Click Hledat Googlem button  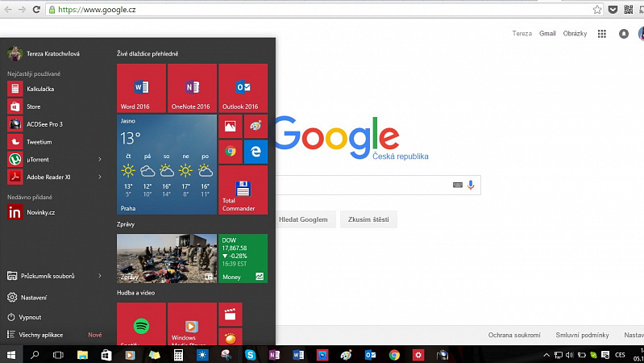click(303, 219)
